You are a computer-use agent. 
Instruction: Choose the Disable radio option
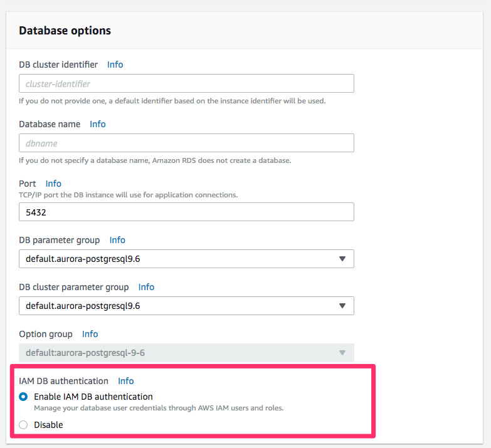[x=24, y=425]
